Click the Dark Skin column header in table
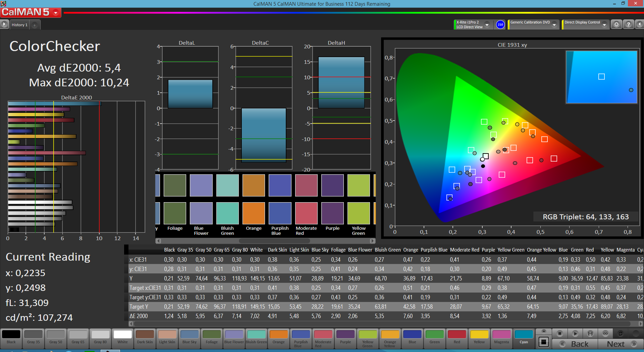The image size is (644, 352). point(277,250)
